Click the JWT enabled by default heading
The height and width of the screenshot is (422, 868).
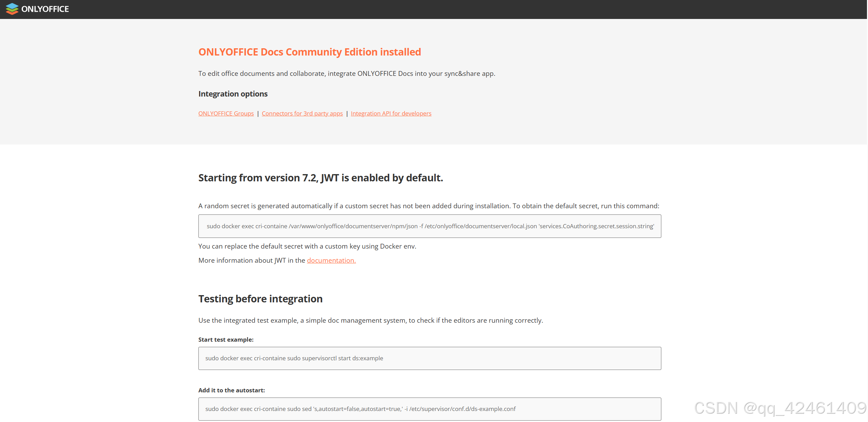coord(321,178)
